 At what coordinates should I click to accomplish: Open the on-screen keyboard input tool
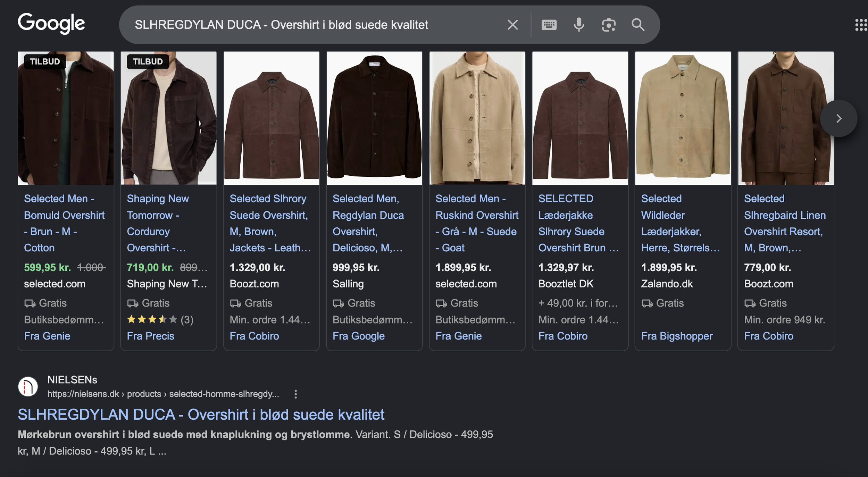(x=549, y=25)
